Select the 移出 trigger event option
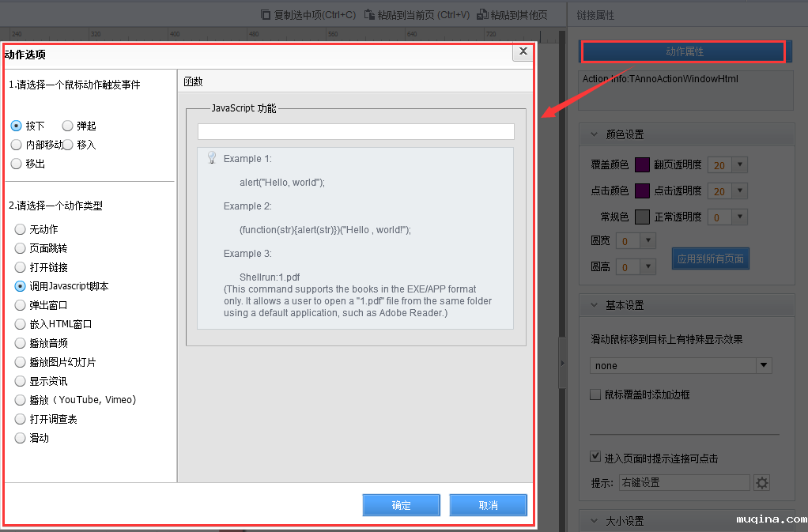This screenshot has height=532, width=808. pos(16,164)
